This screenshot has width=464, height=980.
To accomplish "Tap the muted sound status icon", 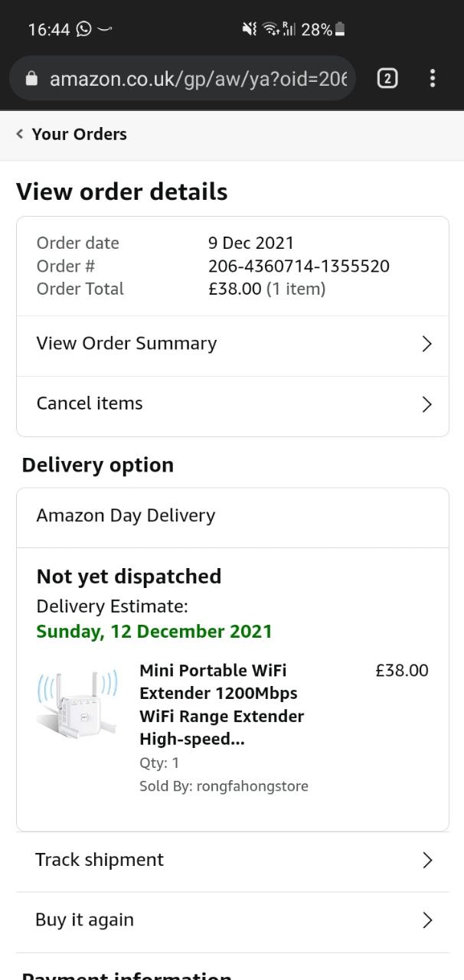I will tap(249, 29).
